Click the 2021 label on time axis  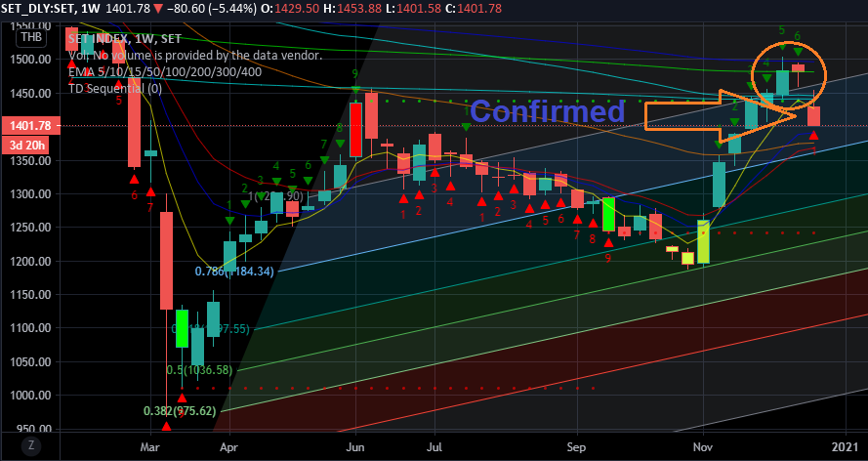coord(846,446)
